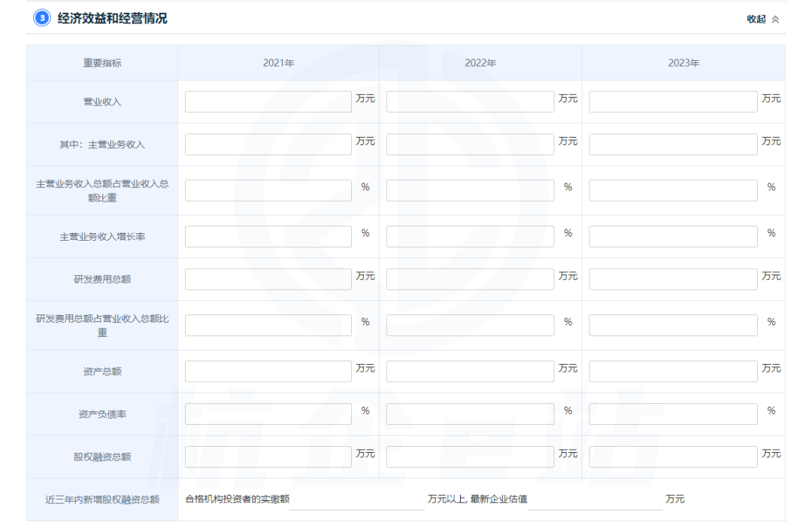Focus 资产负债率 field for 2023年
Image resolution: width=812 pixels, height=528 pixels.
(x=673, y=414)
